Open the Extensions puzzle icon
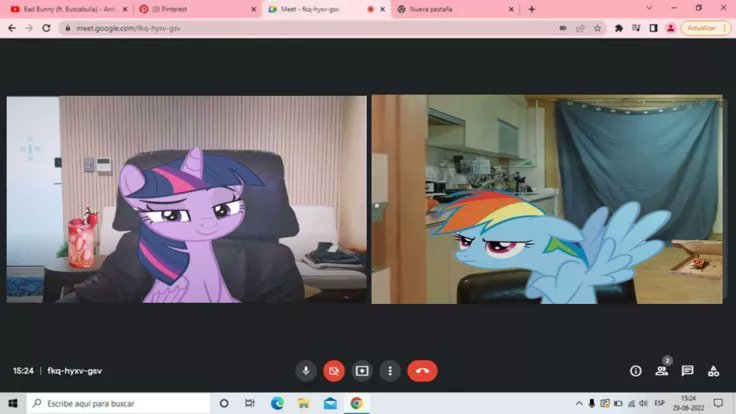The height and width of the screenshot is (414, 736). 619,28
